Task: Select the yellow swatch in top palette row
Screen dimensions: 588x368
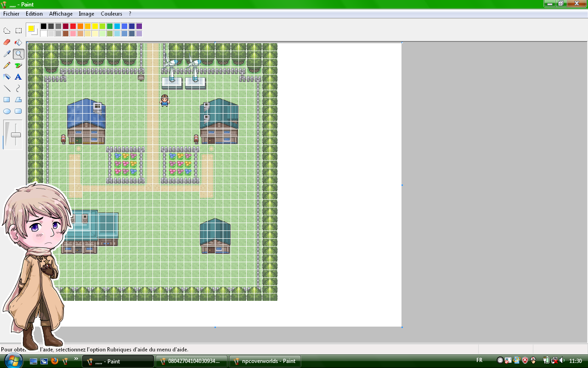Action: [95, 26]
